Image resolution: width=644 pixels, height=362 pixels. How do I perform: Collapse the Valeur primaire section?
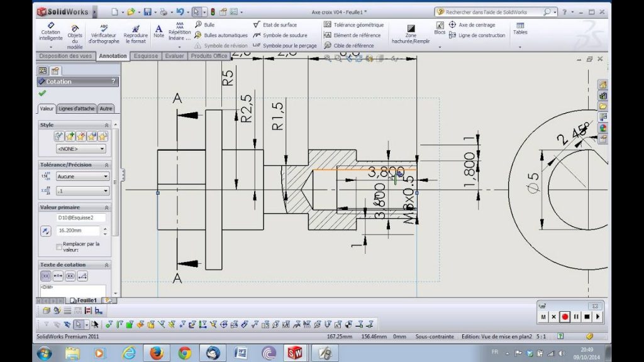point(107,207)
